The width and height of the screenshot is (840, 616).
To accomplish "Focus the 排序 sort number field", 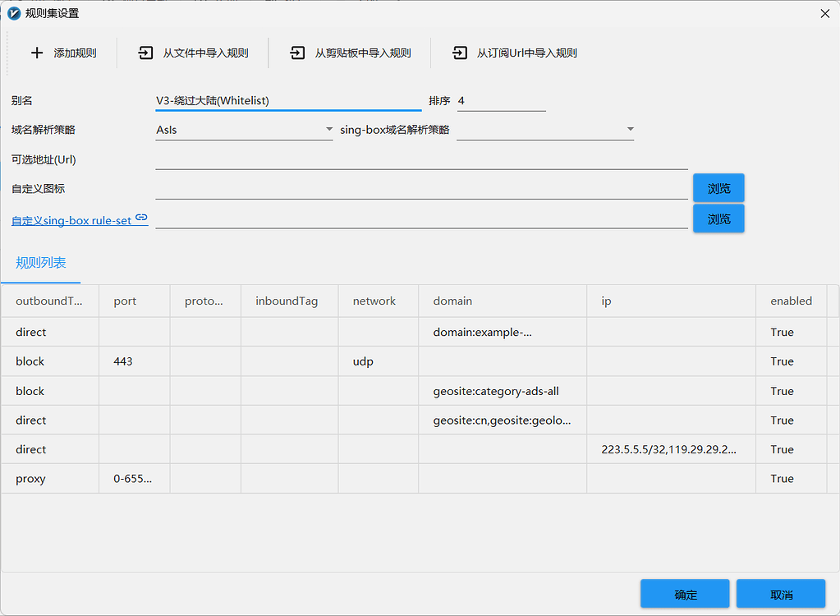I will pos(502,101).
